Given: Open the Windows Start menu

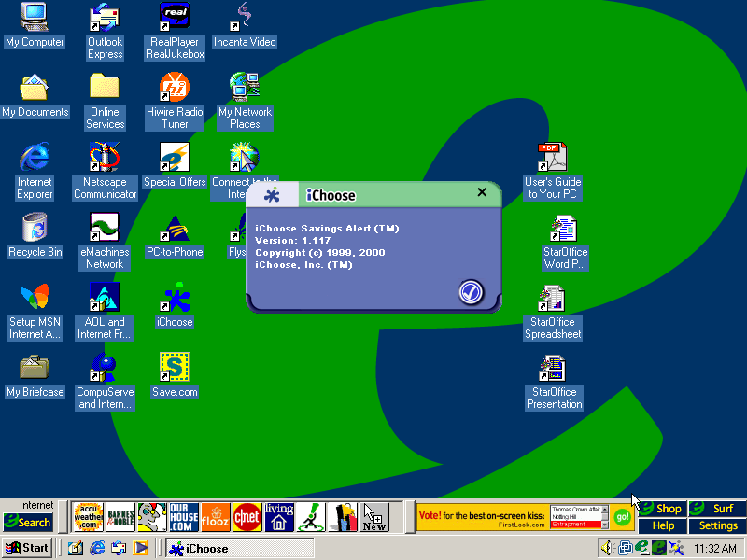Looking at the screenshot, I should tap(27, 548).
